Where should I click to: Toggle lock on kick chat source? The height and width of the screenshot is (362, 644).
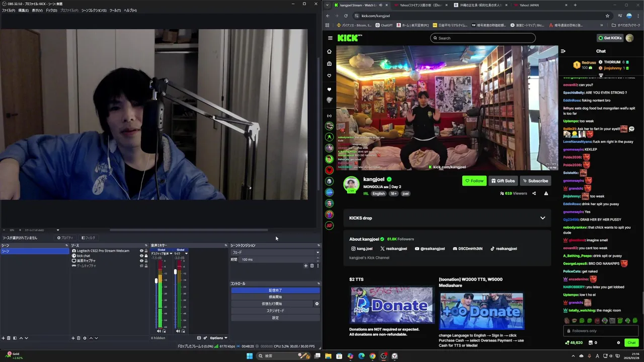click(x=146, y=256)
